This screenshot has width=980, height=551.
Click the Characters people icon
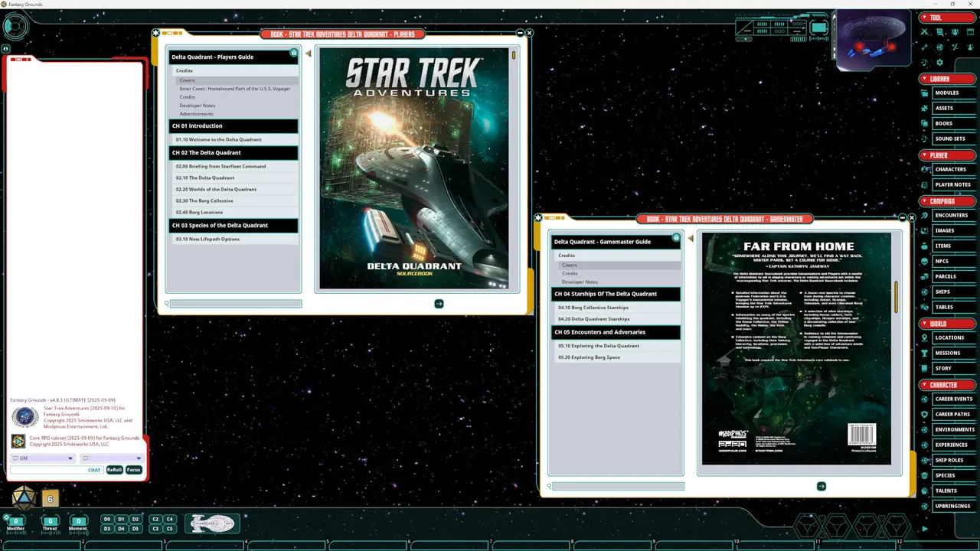point(925,169)
